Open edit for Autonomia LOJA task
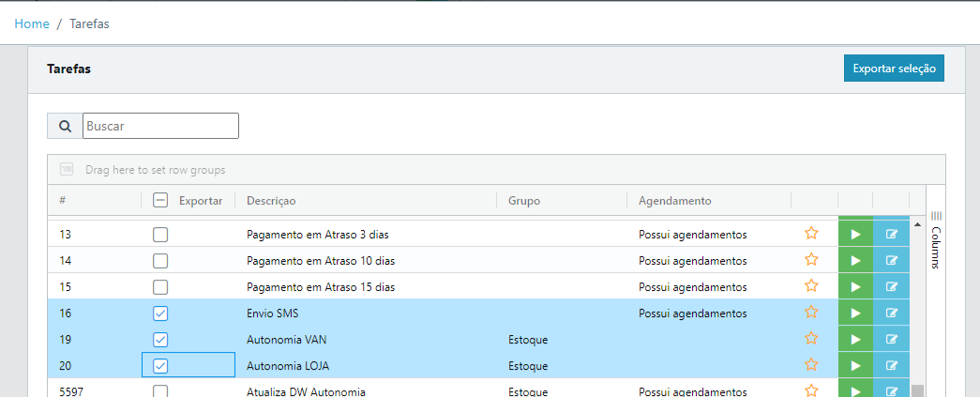The width and height of the screenshot is (980, 397). pyautogui.click(x=891, y=366)
